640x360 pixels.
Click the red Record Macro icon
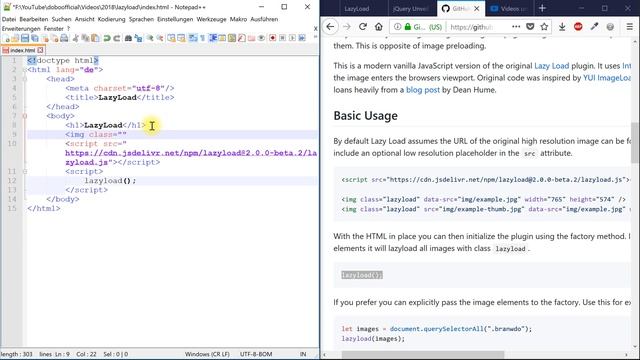coord(272,38)
